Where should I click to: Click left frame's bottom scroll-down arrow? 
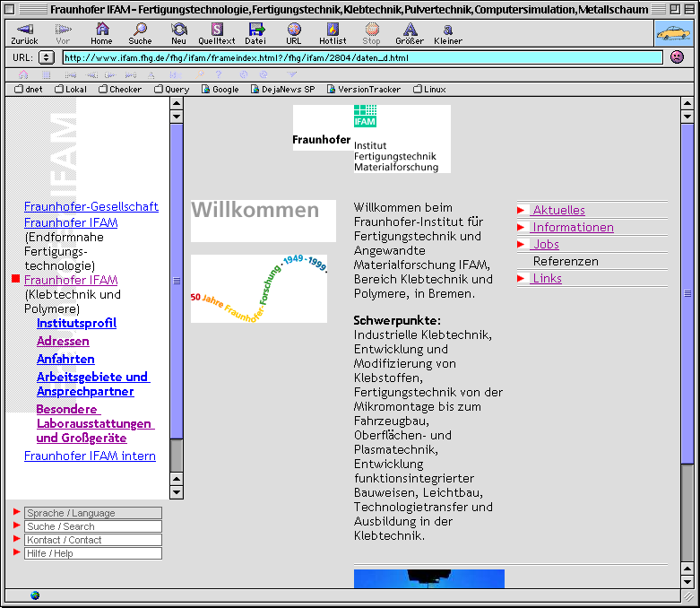[177, 492]
